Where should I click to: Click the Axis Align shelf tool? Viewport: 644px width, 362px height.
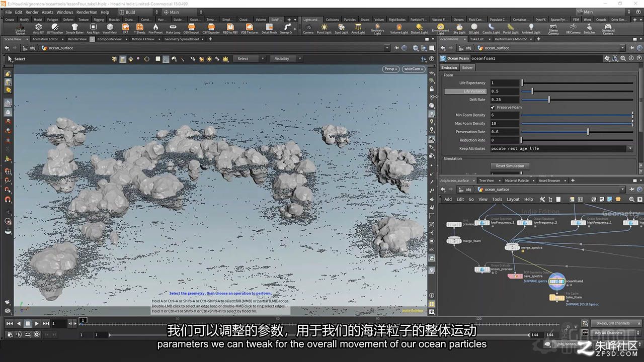click(x=93, y=29)
